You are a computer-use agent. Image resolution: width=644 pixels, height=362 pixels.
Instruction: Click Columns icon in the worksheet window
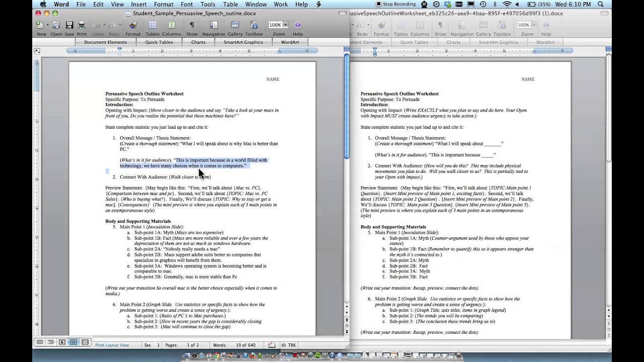[x=420, y=25]
